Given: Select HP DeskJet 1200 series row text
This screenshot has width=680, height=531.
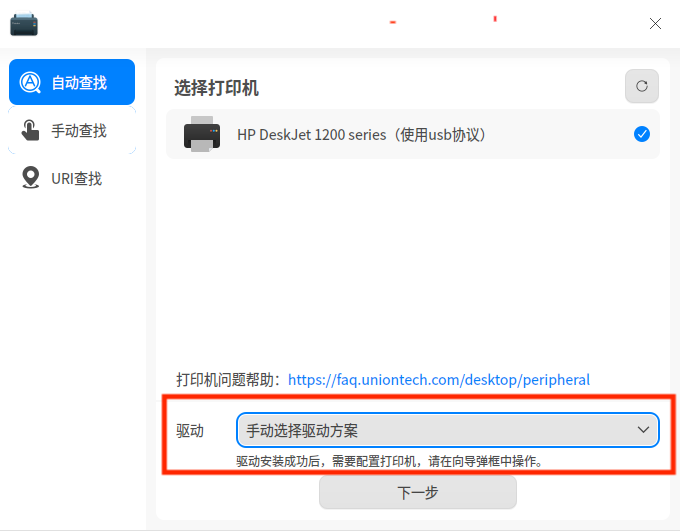Looking at the screenshot, I should pos(361,134).
